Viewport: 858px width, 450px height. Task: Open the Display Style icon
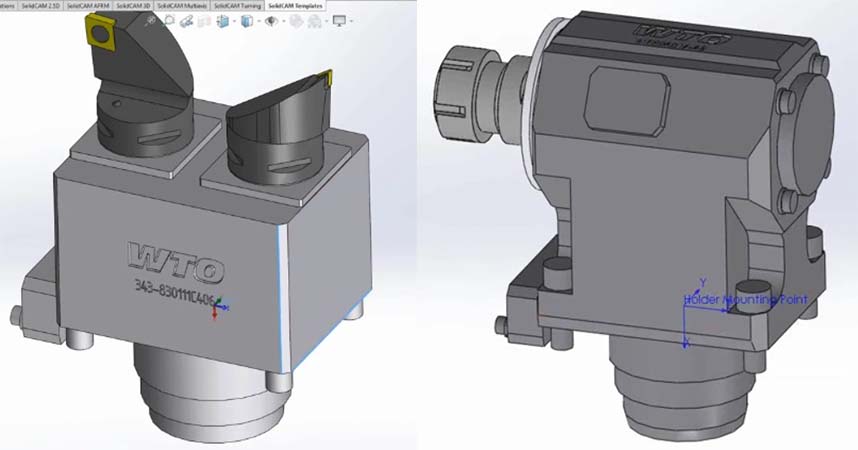coord(247,21)
